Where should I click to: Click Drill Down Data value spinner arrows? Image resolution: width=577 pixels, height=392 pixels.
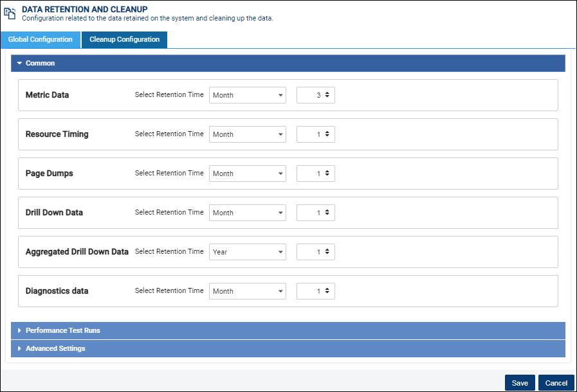(x=327, y=213)
